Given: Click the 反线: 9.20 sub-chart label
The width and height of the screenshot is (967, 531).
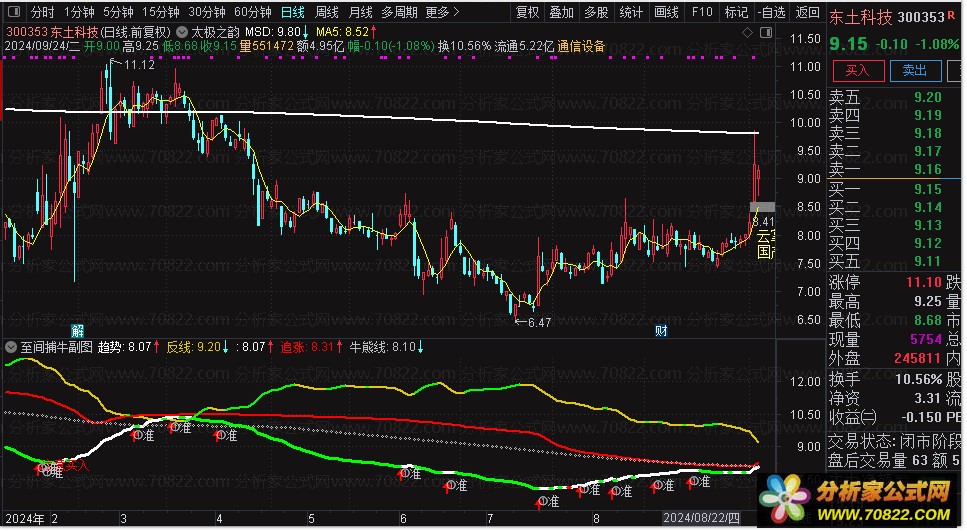Looking at the screenshot, I should pos(193,347).
